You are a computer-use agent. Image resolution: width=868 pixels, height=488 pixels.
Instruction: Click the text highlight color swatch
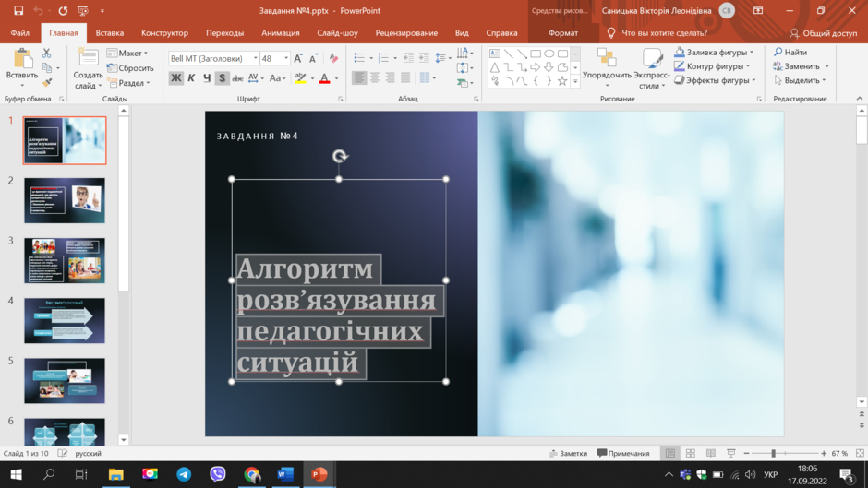[301, 78]
